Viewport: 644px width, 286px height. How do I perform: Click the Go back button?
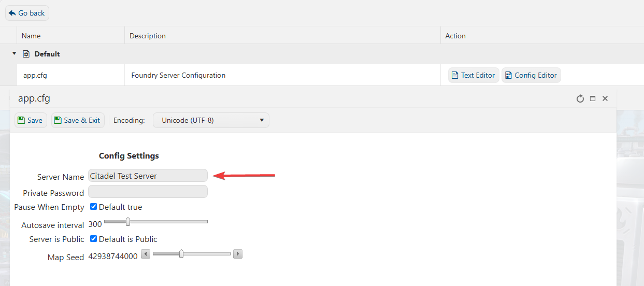pos(27,13)
